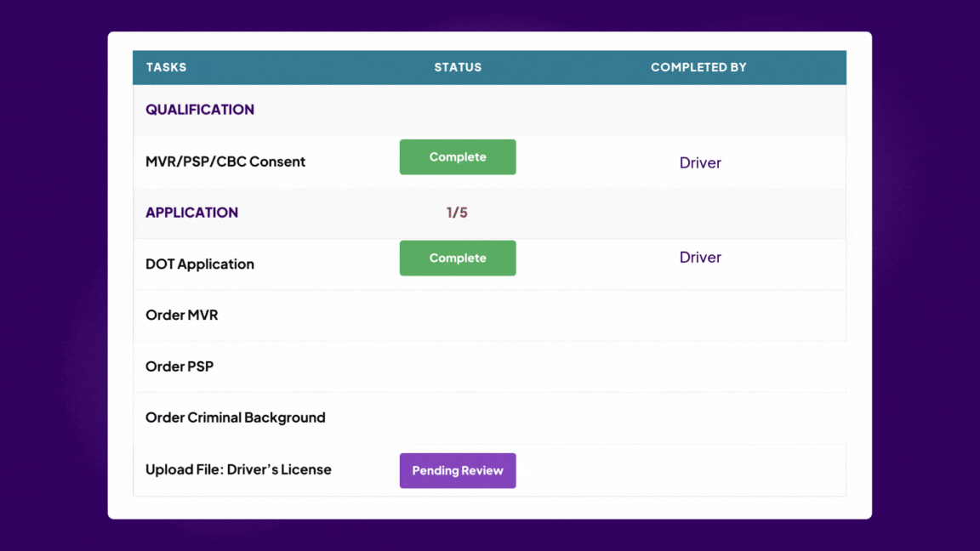Open the Order Criminal Background task
Screen dimensions: 980x551
pos(236,418)
